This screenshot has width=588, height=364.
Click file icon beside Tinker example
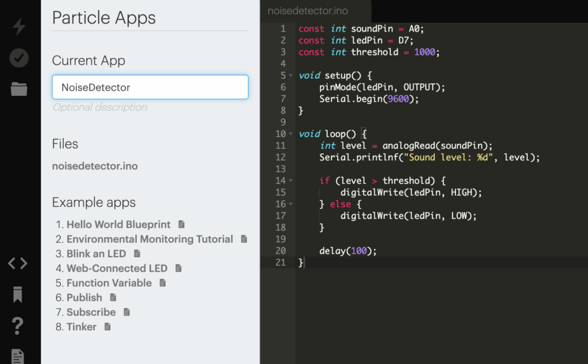click(x=107, y=327)
